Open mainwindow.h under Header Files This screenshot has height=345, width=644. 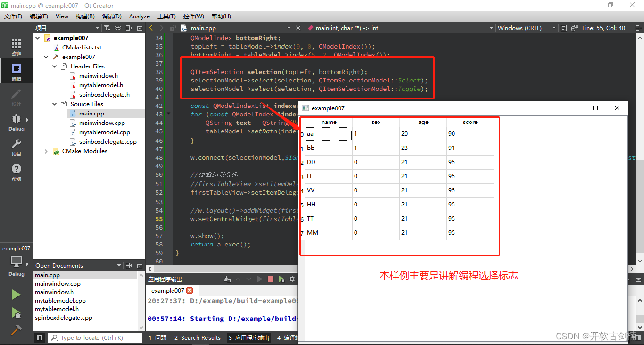[x=99, y=76]
